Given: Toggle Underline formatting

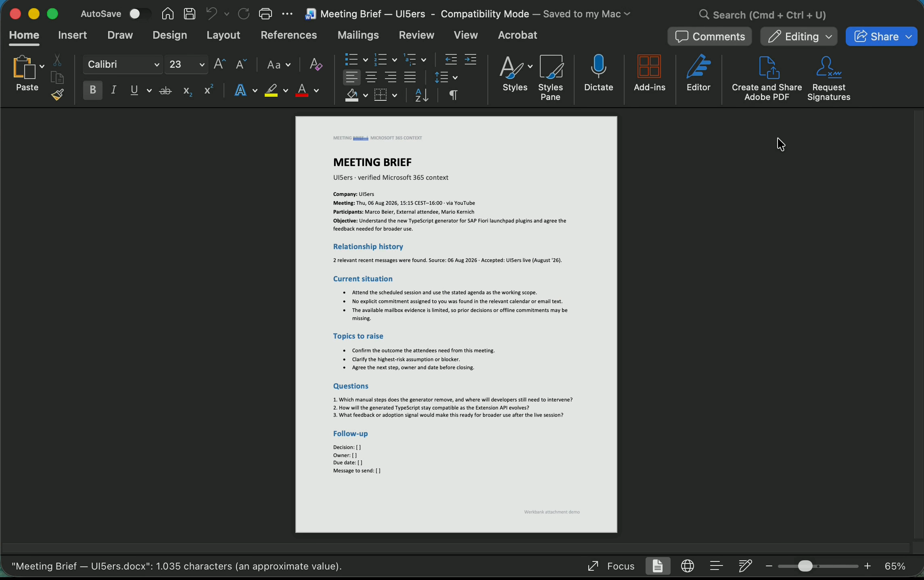Looking at the screenshot, I should point(134,90).
